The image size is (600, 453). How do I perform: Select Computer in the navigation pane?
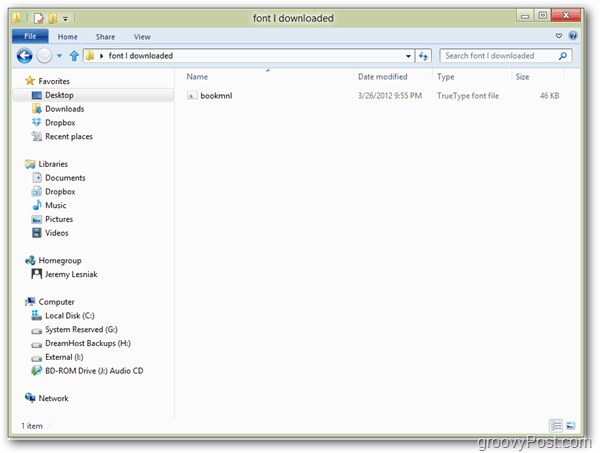[56, 302]
